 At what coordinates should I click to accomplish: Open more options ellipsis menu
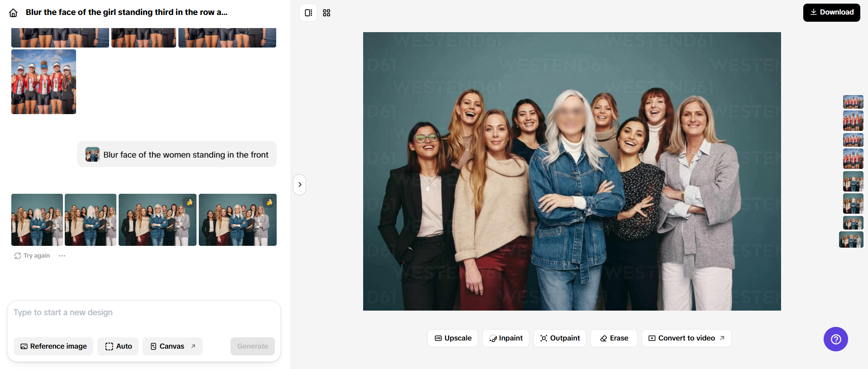62,256
